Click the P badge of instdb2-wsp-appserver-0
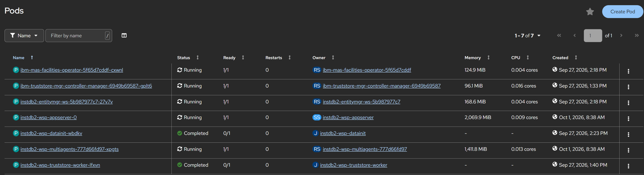This screenshot has width=644, height=175. click(x=16, y=117)
